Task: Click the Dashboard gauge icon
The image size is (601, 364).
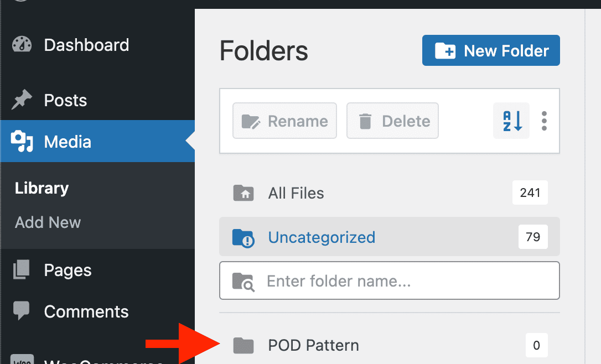Action: (21, 45)
